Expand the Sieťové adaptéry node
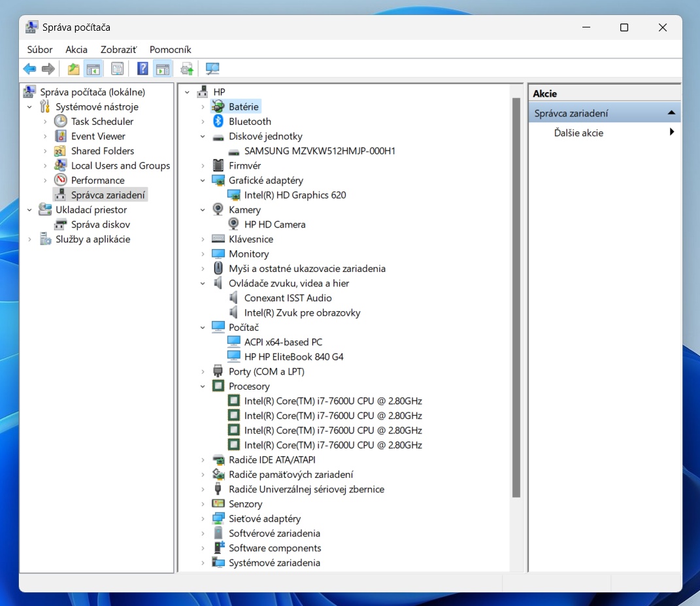This screenshot has width=700, height=606. [x=203, y=519]
